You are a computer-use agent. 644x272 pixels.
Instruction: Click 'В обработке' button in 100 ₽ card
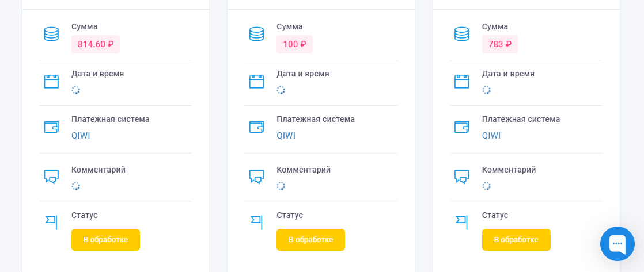click(x=310, y=240)
